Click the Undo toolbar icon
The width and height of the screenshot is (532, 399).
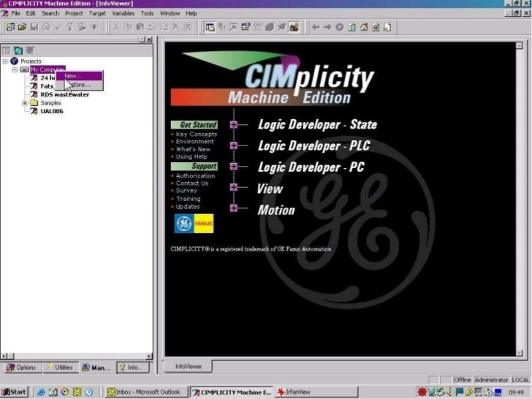152,27
